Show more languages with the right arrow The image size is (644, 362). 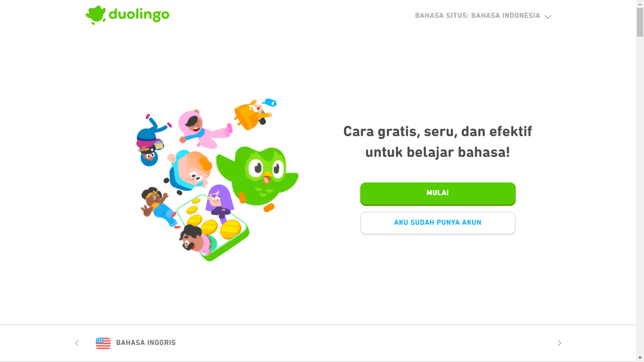pyautogui.click(x=560, y=343)
